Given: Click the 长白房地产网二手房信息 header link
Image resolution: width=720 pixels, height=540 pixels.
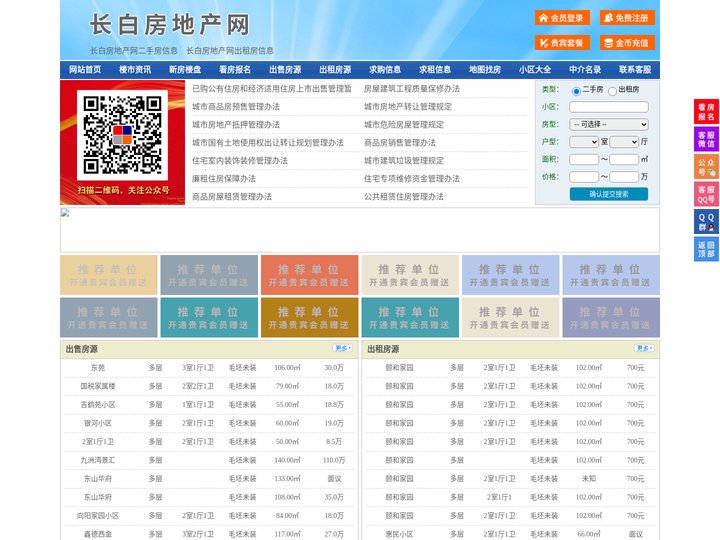Looking at the screenshot, I should [x=134, y=51].
